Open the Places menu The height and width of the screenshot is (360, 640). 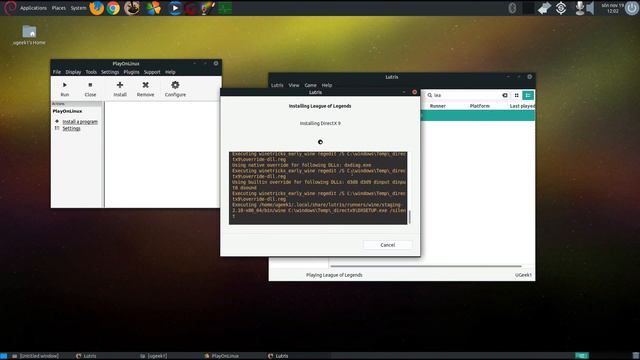[x=59, y=8]
